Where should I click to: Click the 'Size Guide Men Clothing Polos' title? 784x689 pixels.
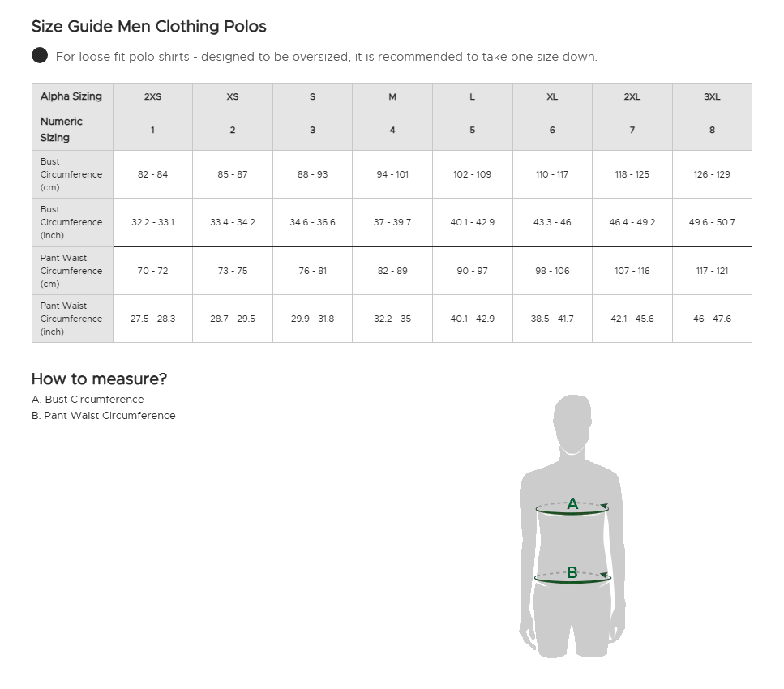[149, 26]
